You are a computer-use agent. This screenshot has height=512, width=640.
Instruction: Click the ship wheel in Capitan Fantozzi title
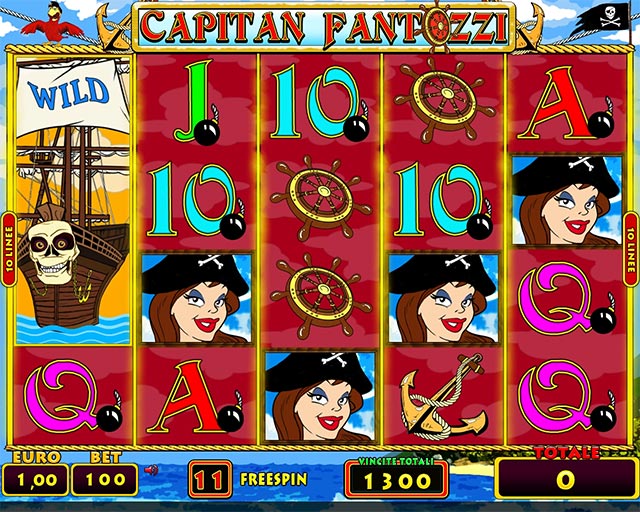point(438,26)
